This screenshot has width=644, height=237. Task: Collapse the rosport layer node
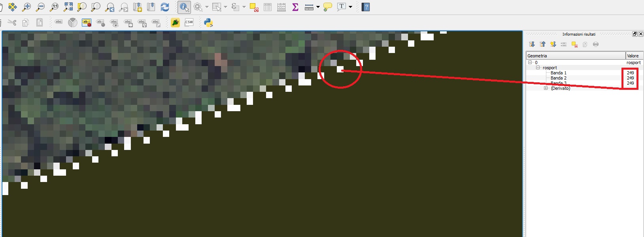538,68
